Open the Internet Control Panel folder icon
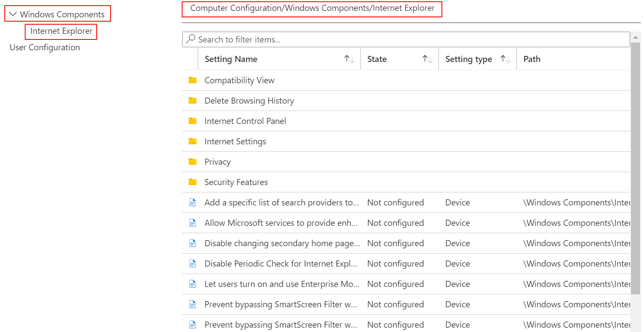This screenshot has width=644, height=332. (193, 121)
